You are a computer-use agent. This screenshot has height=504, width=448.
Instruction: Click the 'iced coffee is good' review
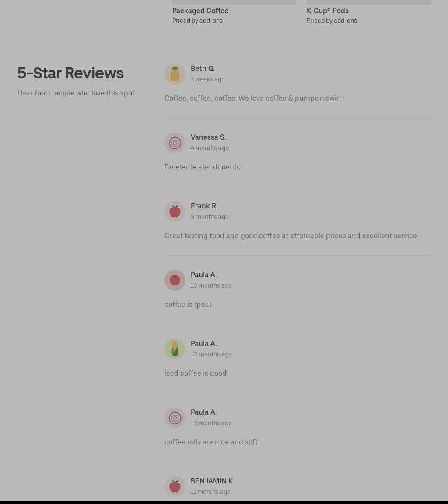pyautogui.click(x=196, y=373)
